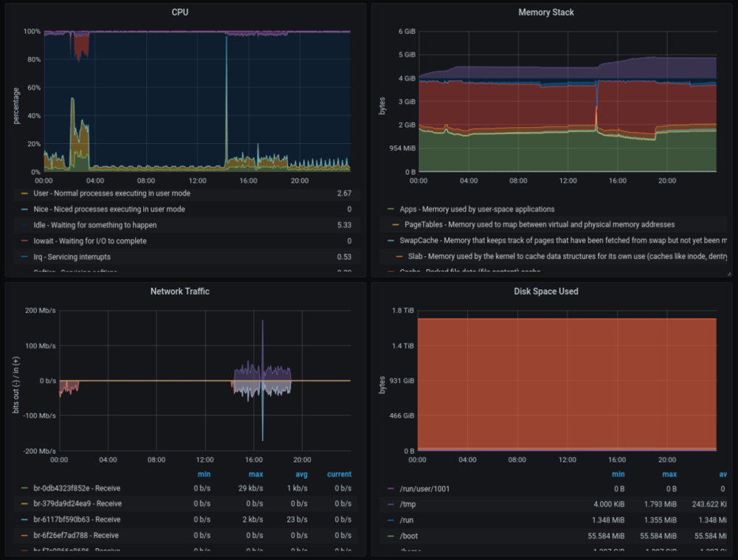Open the CPU panel title menu

click(x=182, y=12)
